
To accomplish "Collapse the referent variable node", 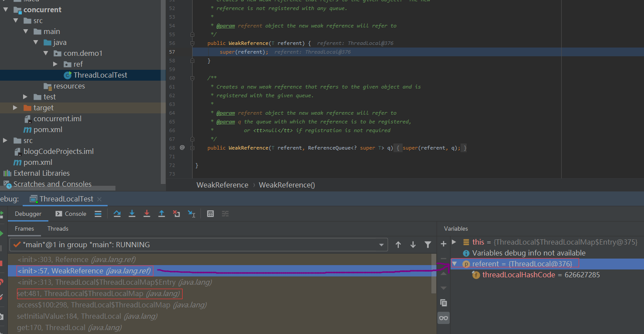I will coord(454,264).
